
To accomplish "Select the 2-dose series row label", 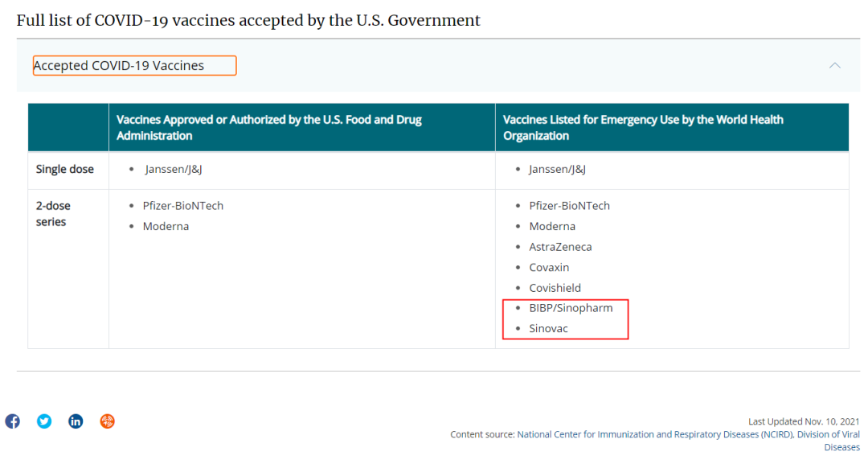I will pyautogui.click(x=53, y=214).
